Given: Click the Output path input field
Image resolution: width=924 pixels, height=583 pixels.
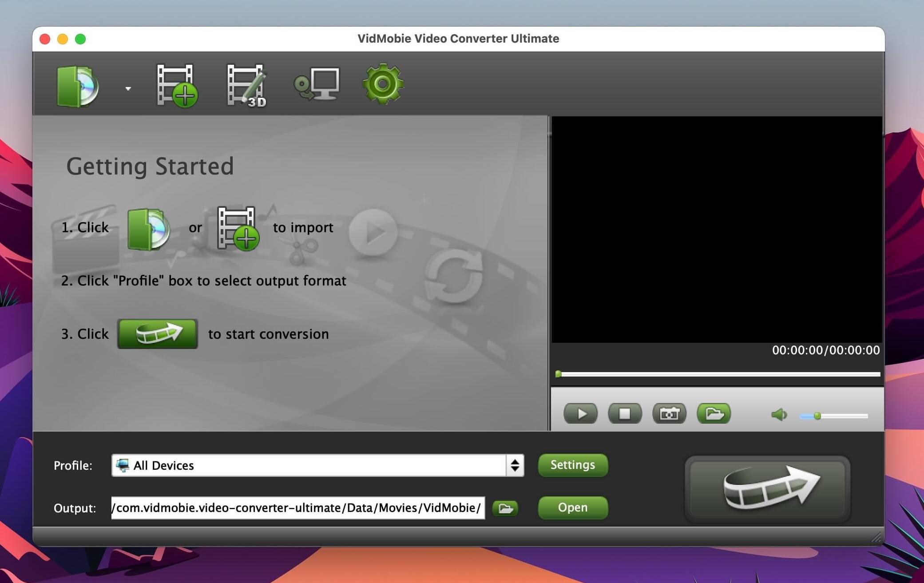Looking at the screenshot, I should point(298,508).
